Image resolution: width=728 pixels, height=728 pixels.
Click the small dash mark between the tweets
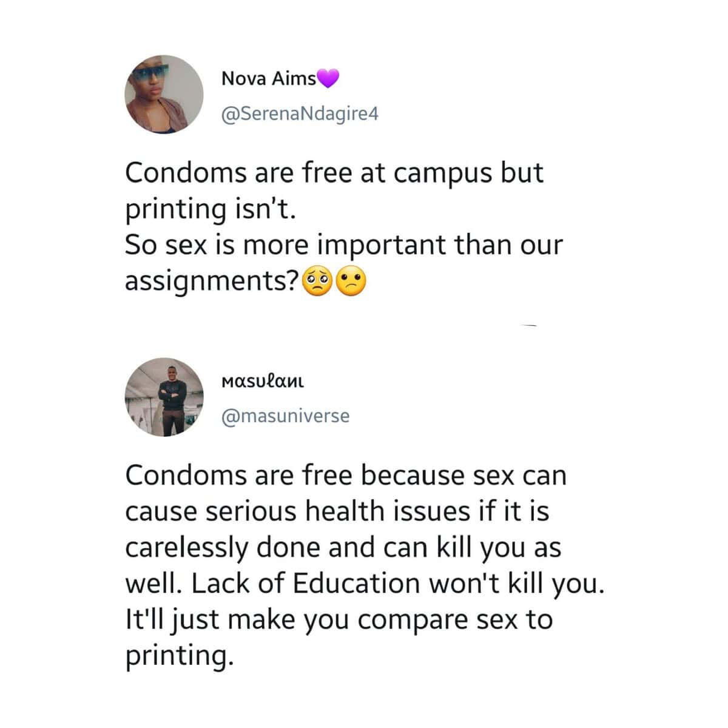pyautogui.click(x=530, y=327)
